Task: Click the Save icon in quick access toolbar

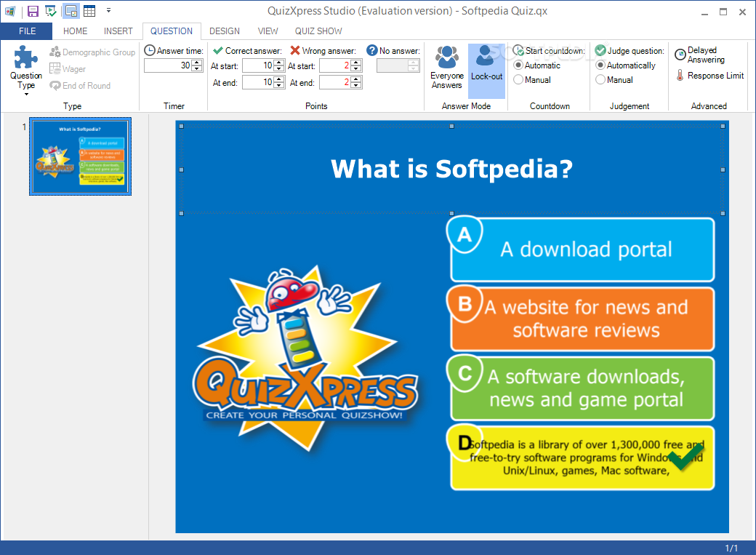Action: click(33, 11)
